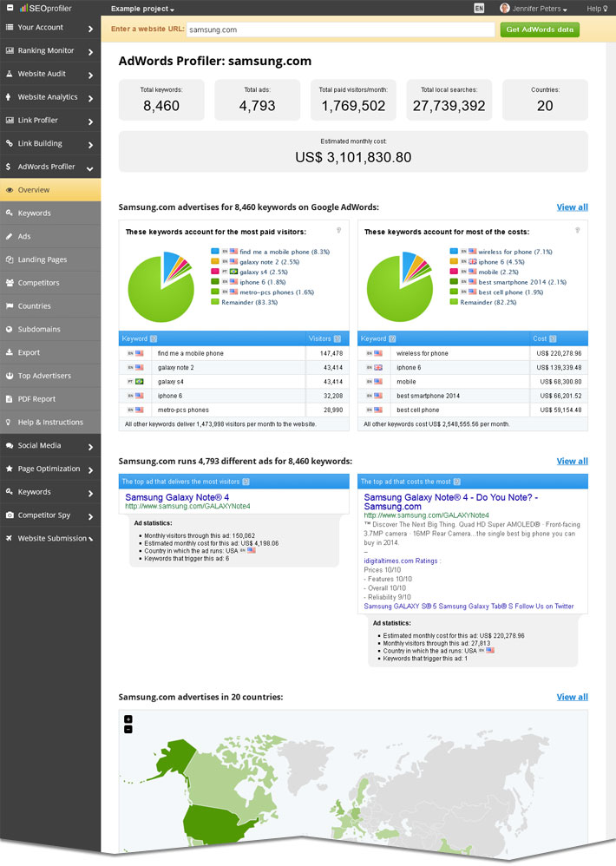Click the Export download icon

(x=10, y=352)
